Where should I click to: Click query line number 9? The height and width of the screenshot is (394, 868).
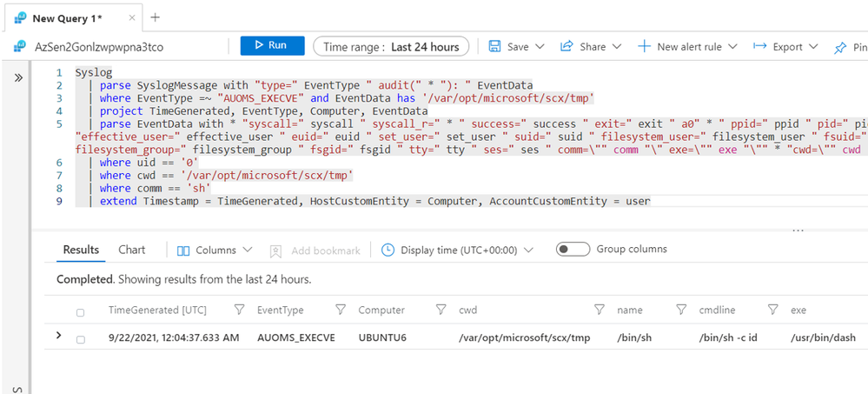(59, 201)
